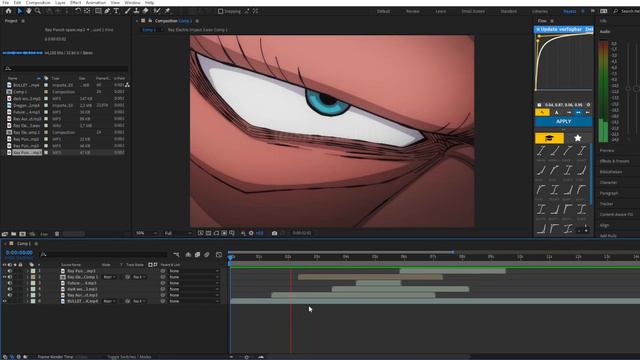Open the Animation menu

[96, 2]
